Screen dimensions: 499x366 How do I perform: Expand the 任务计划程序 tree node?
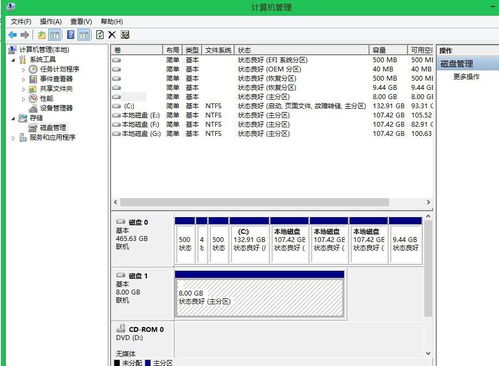[23, 70]
